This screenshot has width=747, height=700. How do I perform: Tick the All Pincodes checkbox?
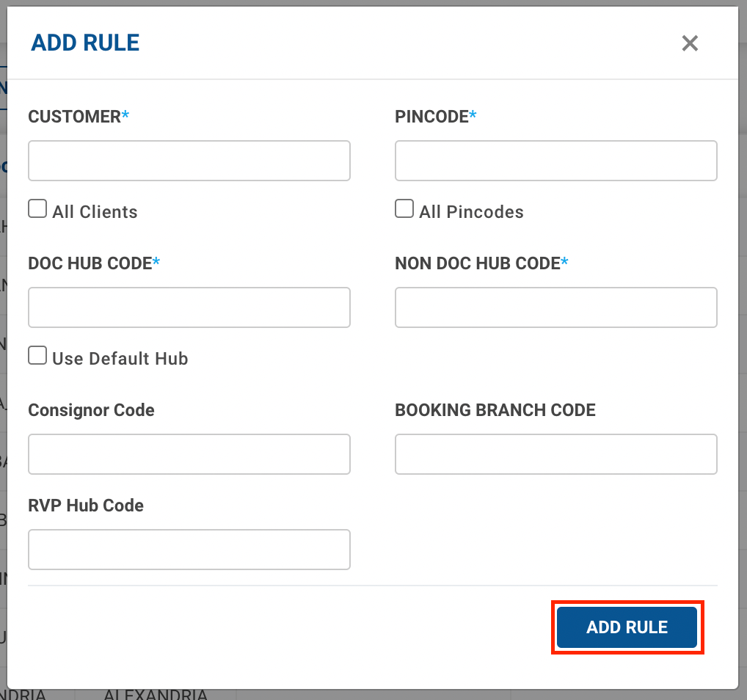[x=404, y=209]
